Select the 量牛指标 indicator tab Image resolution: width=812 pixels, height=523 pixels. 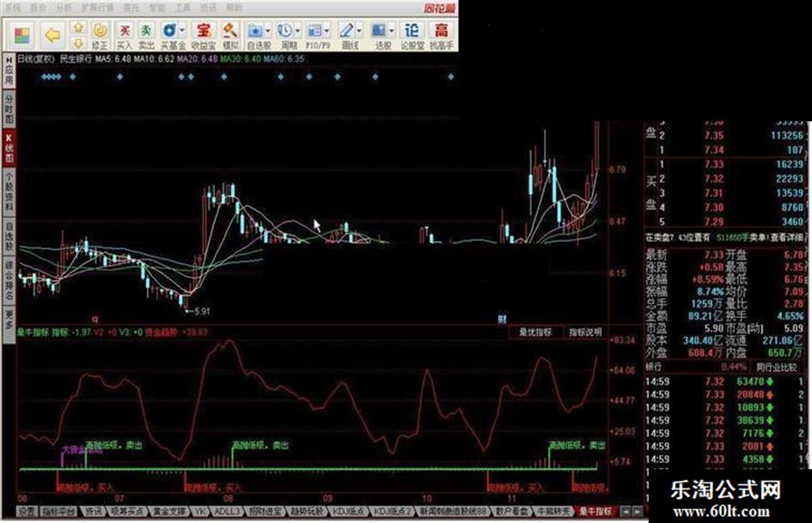click(595, 512)
